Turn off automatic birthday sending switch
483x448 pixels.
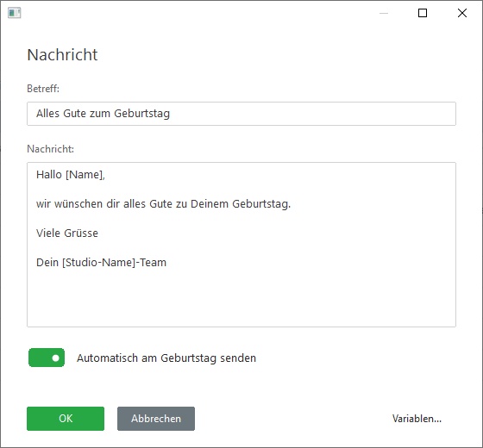pyautogui.click(x=47, y=358)
